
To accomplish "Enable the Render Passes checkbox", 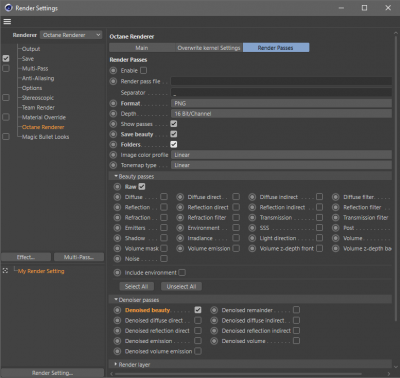I will (x=144, y=71).
